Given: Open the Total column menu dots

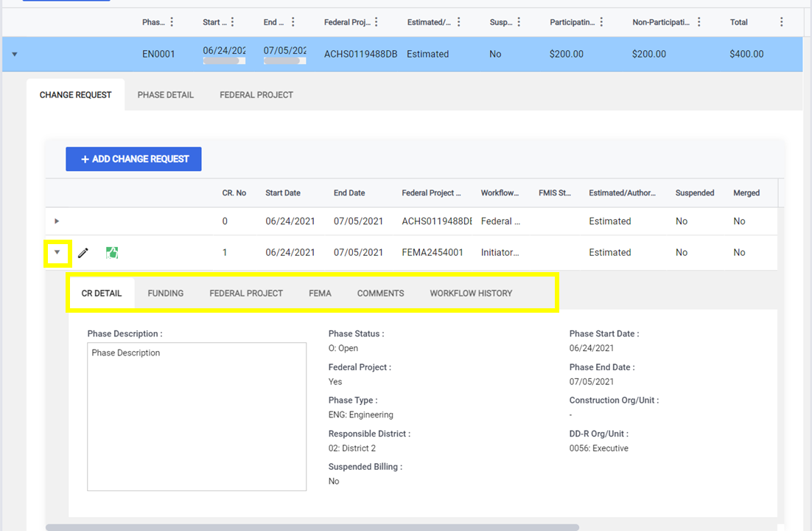Looking at the screenshot, I should (x=782, y=22).
